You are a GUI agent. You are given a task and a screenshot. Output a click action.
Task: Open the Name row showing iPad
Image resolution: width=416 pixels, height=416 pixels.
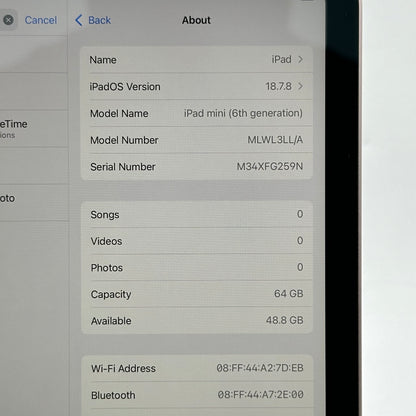click(196, 60)
